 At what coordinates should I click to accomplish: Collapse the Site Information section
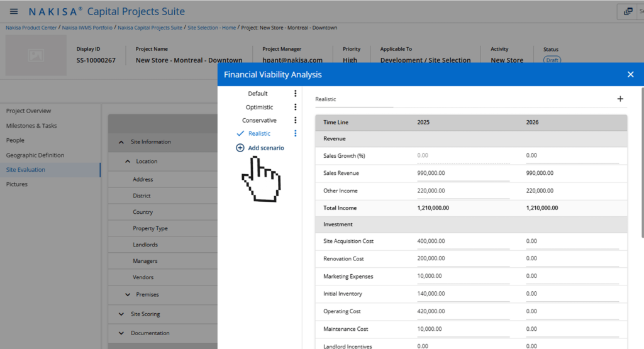121,142
